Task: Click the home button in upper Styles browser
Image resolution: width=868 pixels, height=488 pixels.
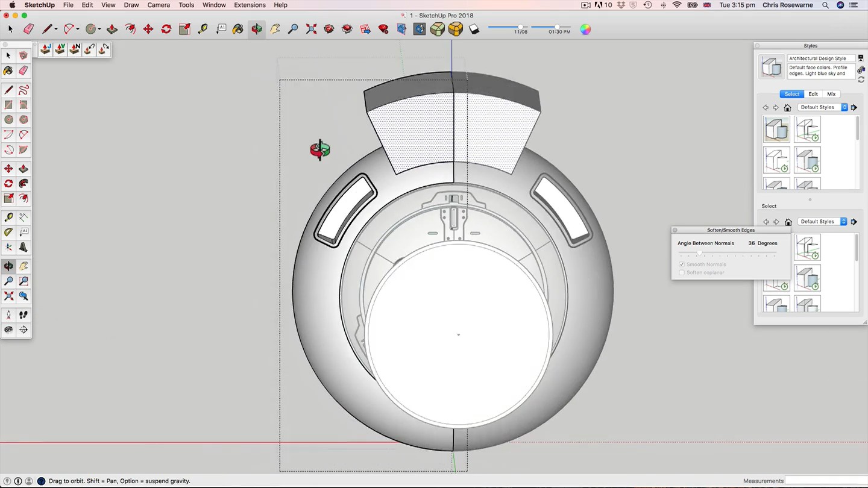Action: [787, 107]
